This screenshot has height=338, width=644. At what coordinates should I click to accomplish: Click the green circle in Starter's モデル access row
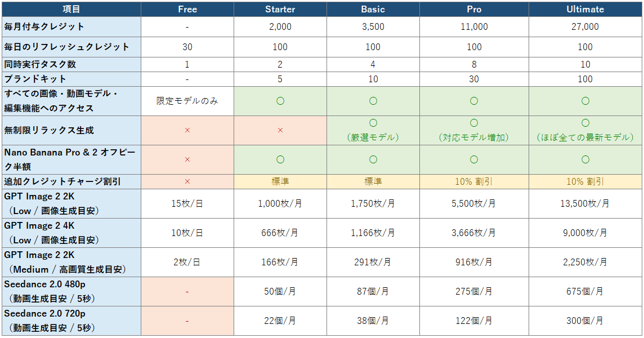click(280, 101)
